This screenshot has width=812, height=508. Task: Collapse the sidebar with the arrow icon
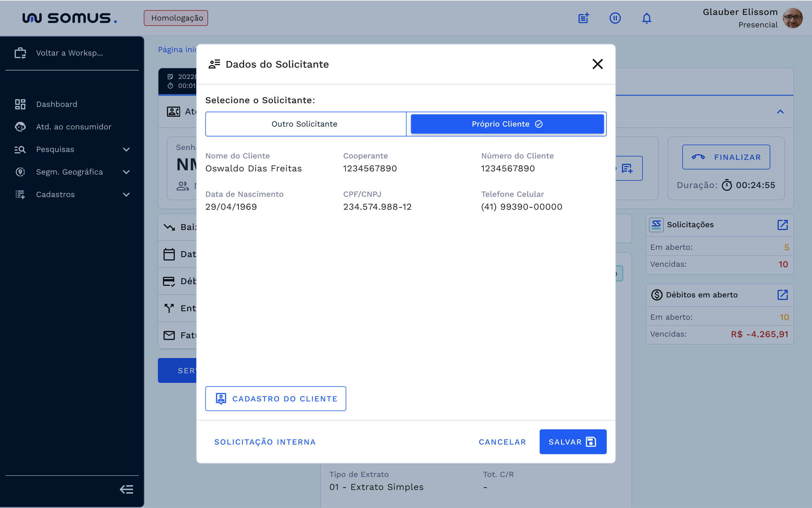[x=126, y=489]
